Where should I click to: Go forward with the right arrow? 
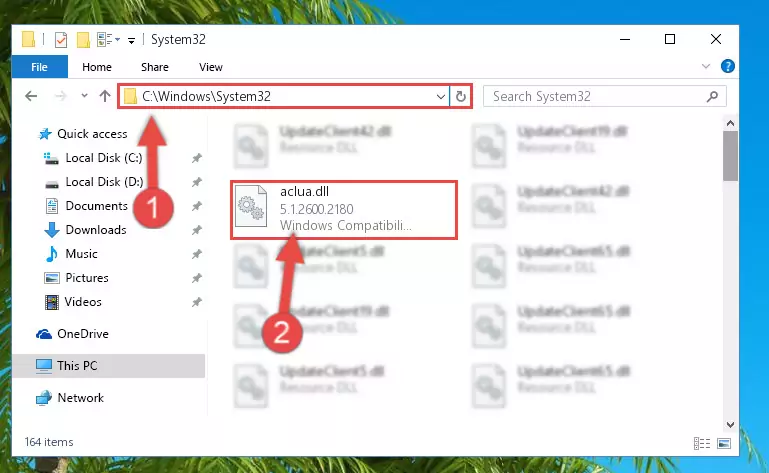[x=60, y=96]
